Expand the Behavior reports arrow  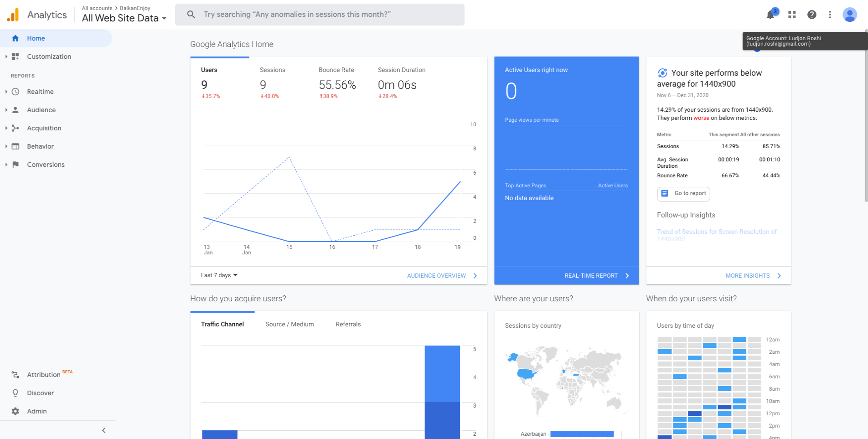click(x=6, y=146)
